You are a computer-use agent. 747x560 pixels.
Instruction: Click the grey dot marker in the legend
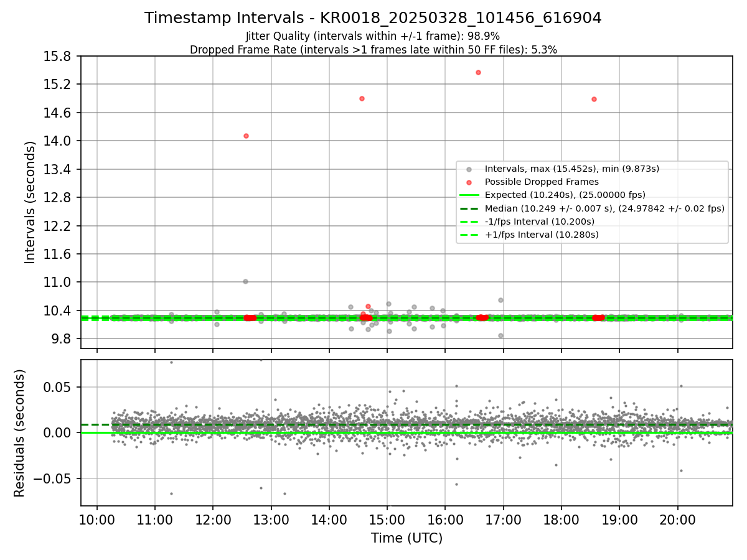coord(469,169)
